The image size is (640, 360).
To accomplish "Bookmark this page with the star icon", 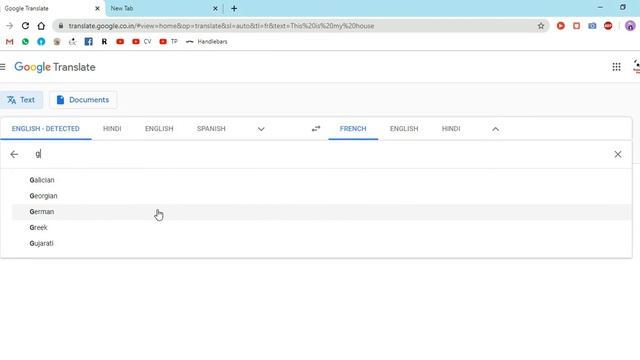I will pyautogui.click(x=541, y=26).
